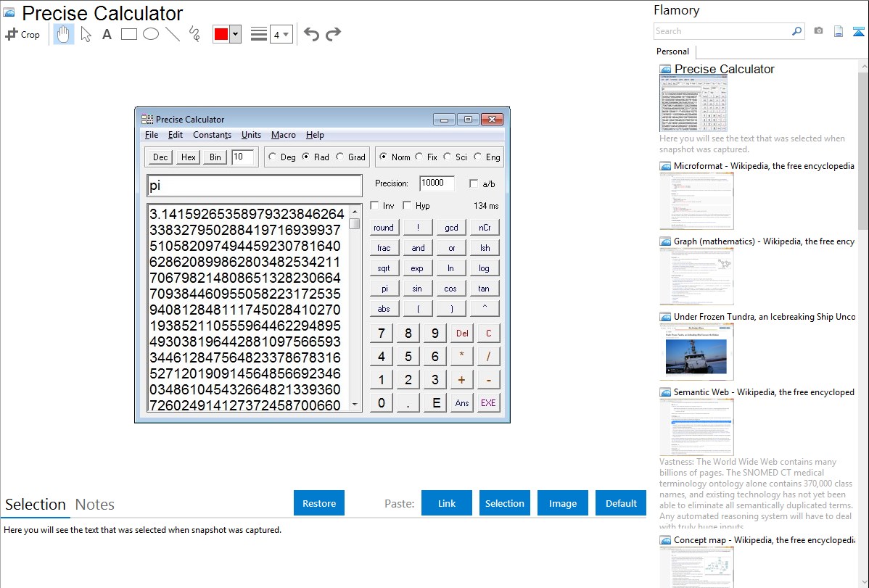869x588 pixels.
Task: Click the result list scrollbar thumb
Action: [x=355, y=224]
